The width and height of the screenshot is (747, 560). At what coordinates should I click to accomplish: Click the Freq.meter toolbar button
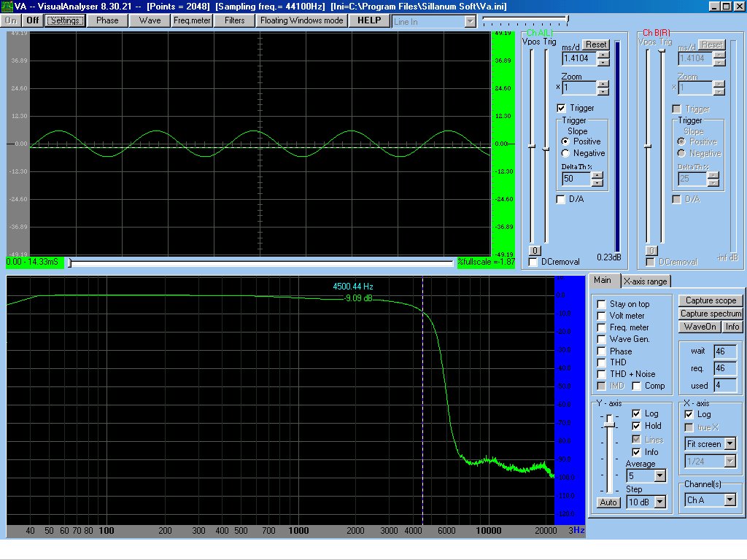(193, 20)
